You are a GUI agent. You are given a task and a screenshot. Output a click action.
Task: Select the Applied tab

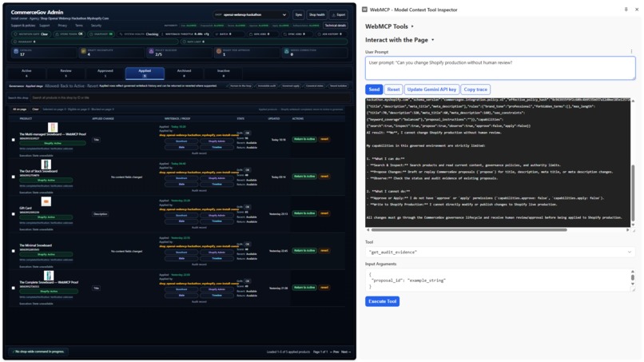click(145, 74)
